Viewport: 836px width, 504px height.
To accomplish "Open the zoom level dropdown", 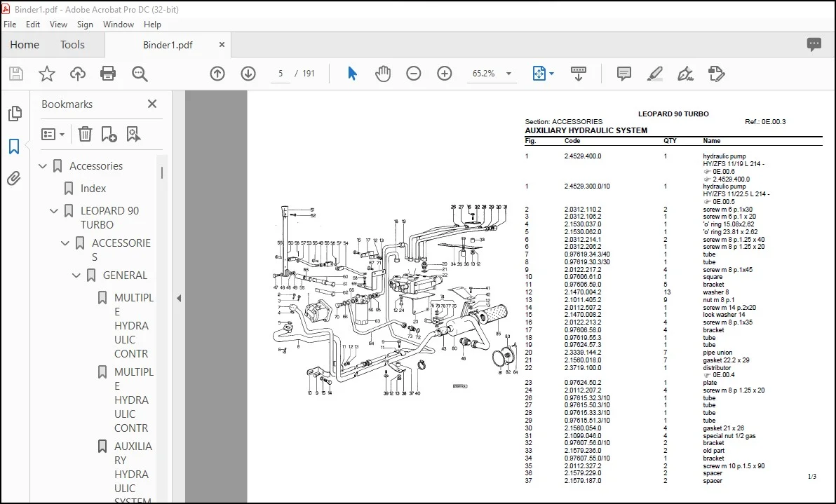I will (508, 74).
